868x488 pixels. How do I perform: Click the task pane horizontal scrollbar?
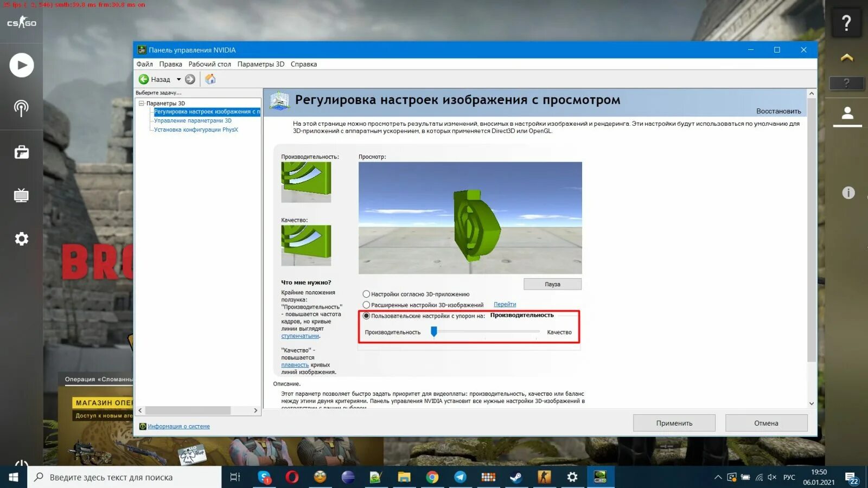tap(188, 410)
